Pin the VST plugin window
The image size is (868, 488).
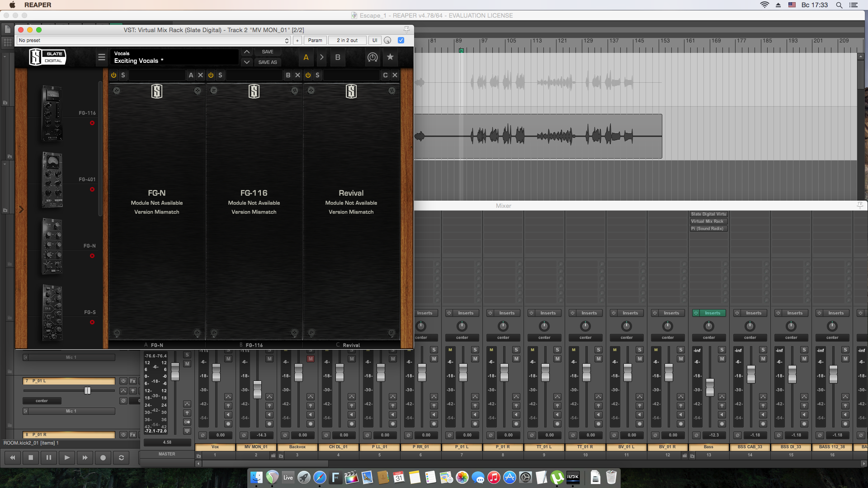pyautogui.click(x=406, y=29)
